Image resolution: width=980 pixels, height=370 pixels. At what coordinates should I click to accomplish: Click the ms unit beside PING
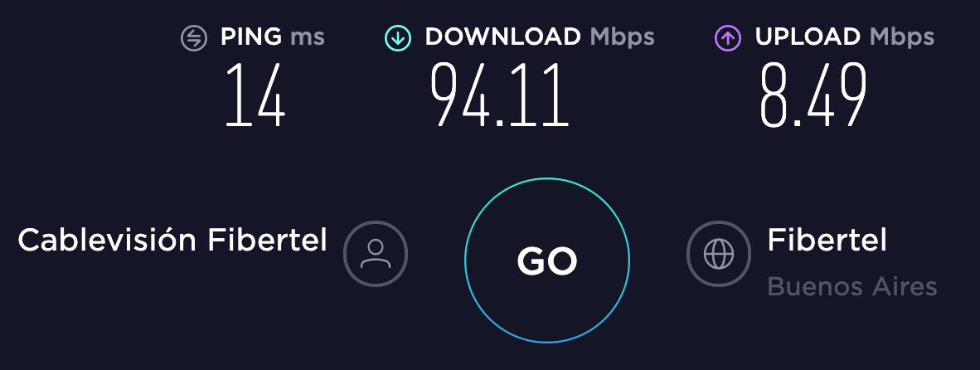coord(308,37)
